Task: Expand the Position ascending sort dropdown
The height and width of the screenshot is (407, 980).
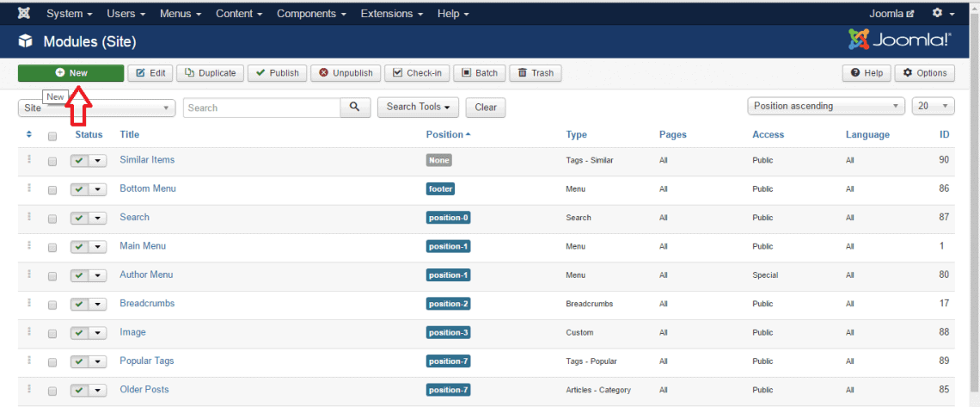Action: 825,107
